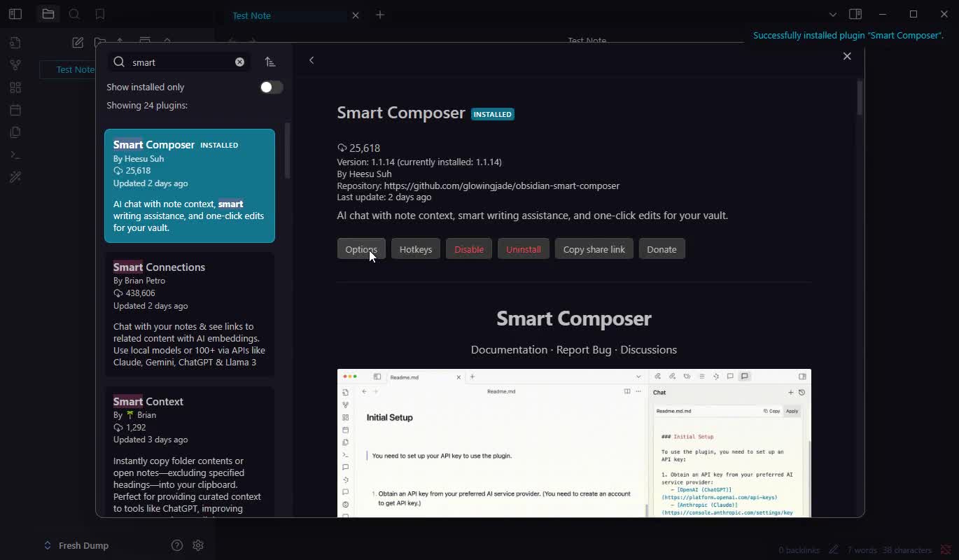Open settings gear at bottom left
Viewport: 959px width, 560px height.
click(x=198, y=545)
